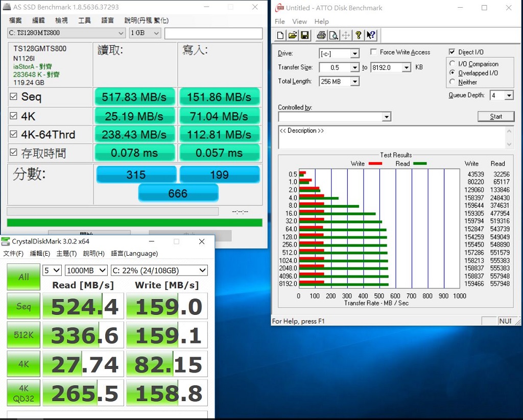
Task: Click the red Write legend swatch in ATTO
Action: [x=375, y=163]
